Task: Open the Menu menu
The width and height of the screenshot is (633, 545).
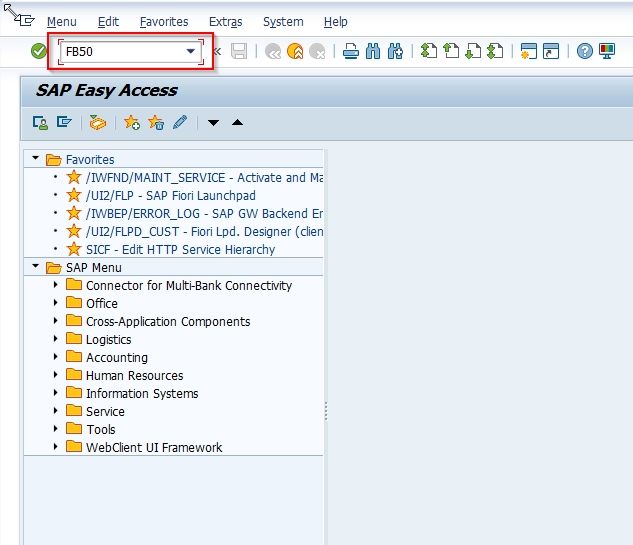Action: point(62,21)
